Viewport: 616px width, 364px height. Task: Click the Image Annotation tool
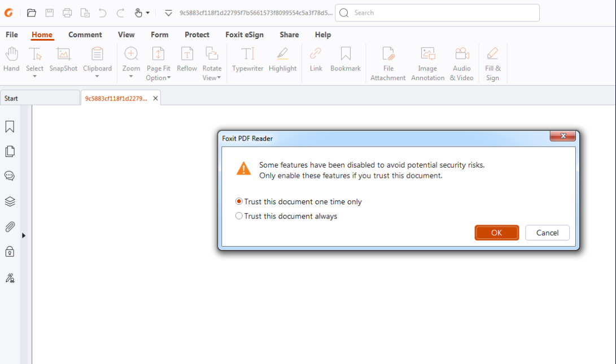pyautogui.click(x=427, y=64)
